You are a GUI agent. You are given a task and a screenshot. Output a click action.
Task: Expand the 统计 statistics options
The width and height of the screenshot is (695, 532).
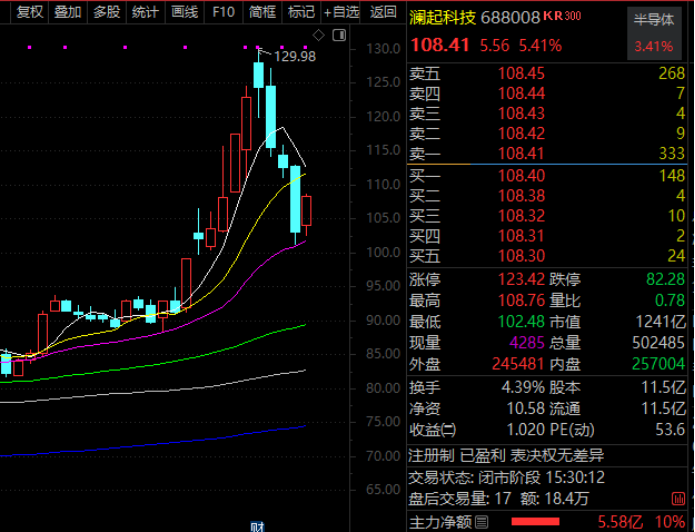(145, 12)
